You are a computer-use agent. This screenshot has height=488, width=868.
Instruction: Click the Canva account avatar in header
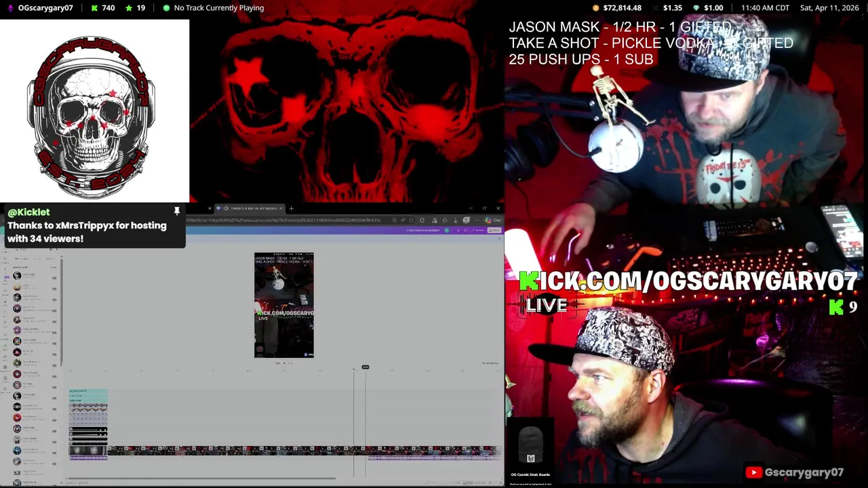coord(446,230)
